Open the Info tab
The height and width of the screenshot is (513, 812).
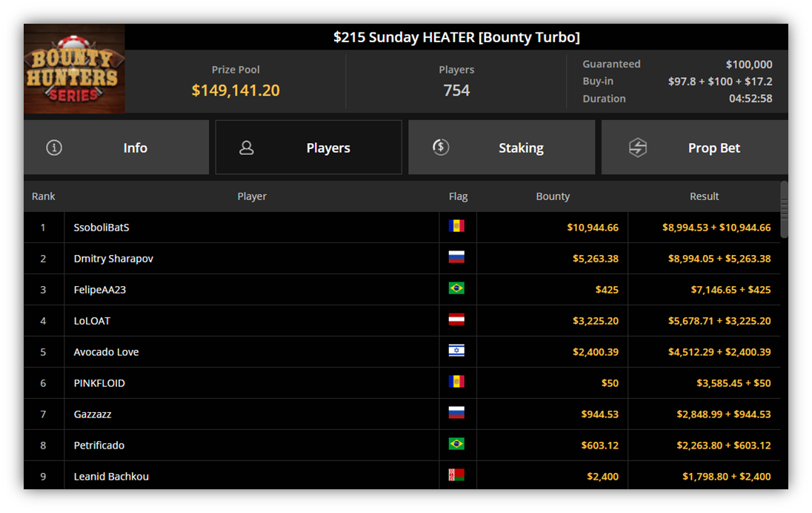[x=116, y=148]
